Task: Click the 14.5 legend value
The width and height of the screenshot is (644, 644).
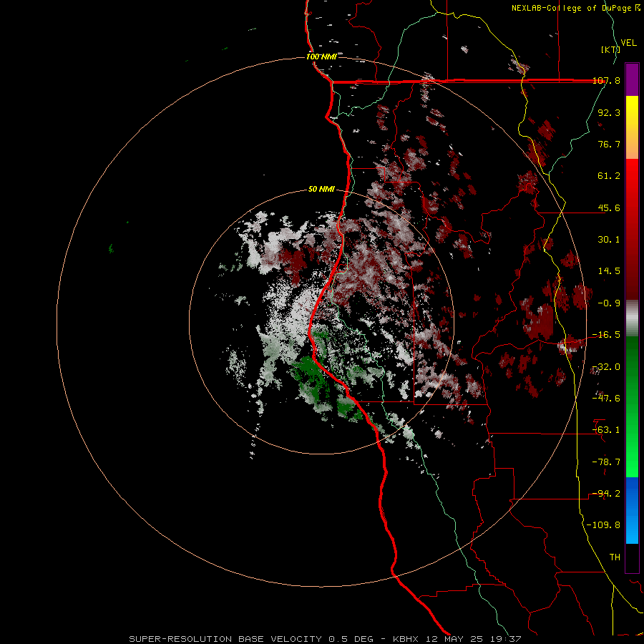Action: click(x=609, y=271)
